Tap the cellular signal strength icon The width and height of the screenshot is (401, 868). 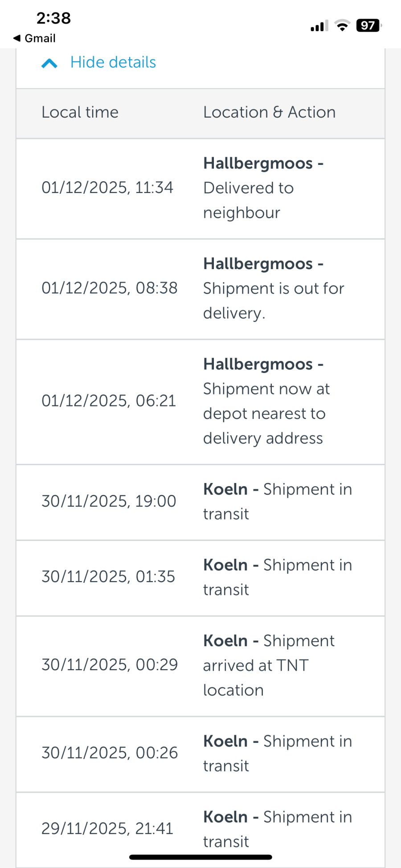tap(319, 26)
